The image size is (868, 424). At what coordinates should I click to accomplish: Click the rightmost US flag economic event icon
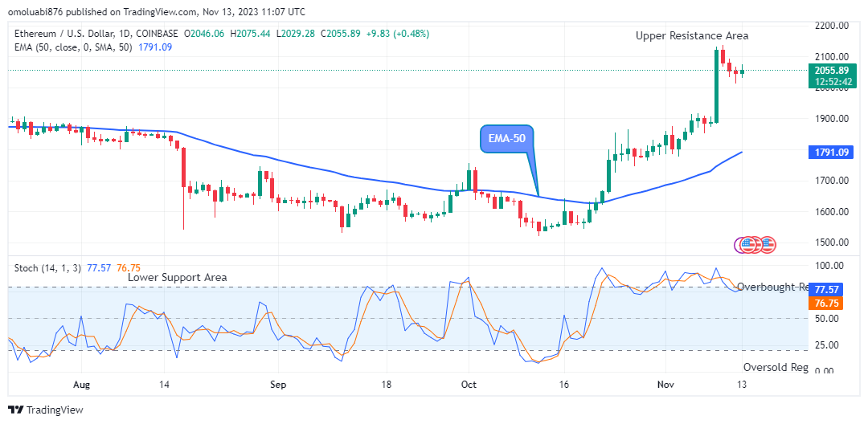(768, 243)
